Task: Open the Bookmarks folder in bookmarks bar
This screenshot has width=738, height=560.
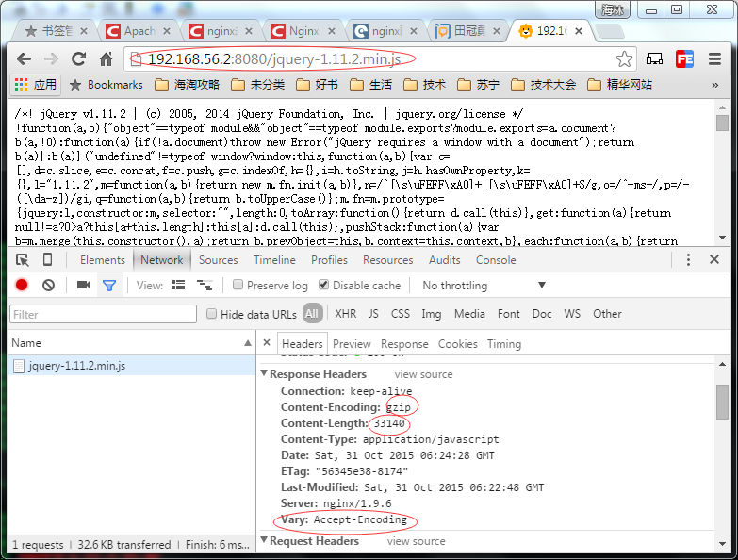Action: pos(107,85)
